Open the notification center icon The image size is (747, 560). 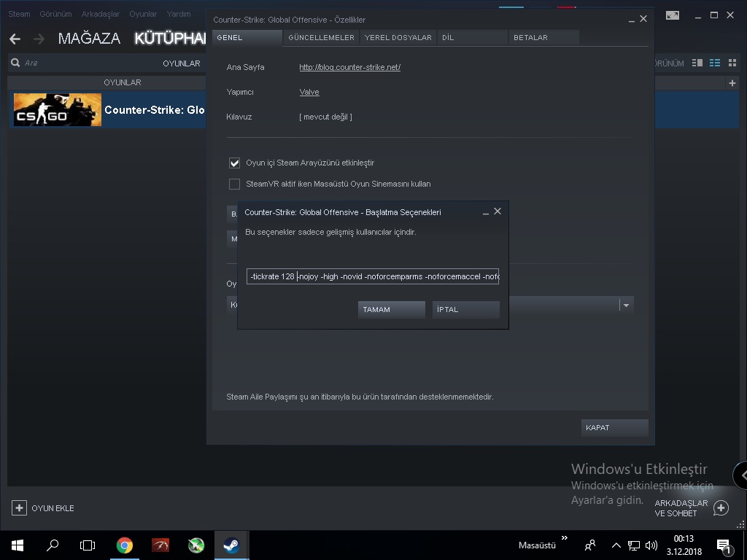pyautogui.click(x=724, y=547)
